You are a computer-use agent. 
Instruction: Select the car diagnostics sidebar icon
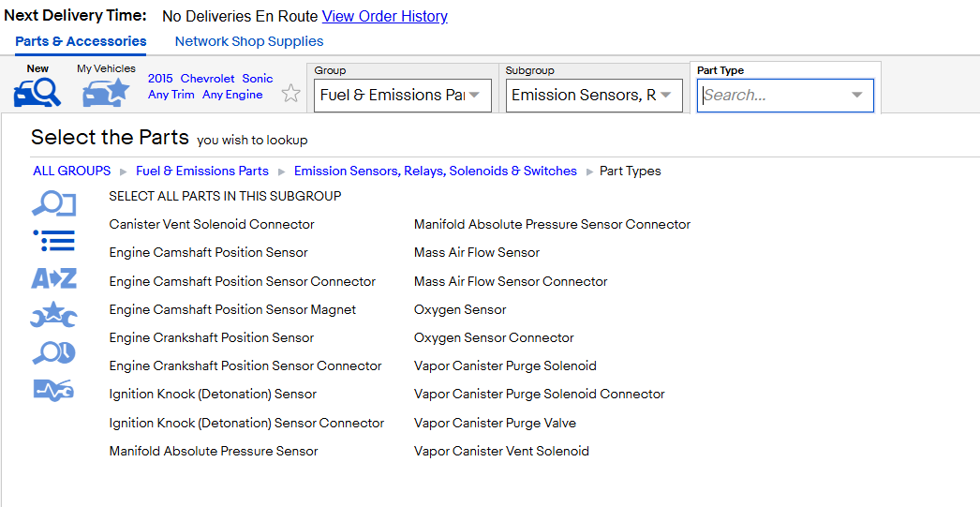click(x=53, y=390)
